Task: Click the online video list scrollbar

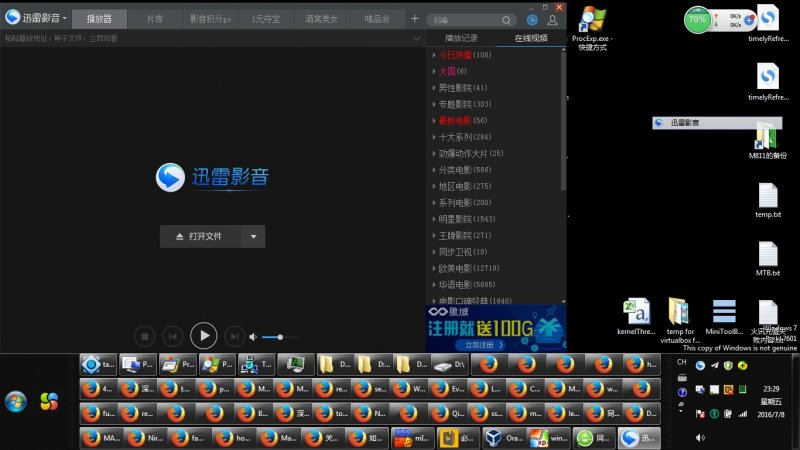Action: tap(563, 121)
